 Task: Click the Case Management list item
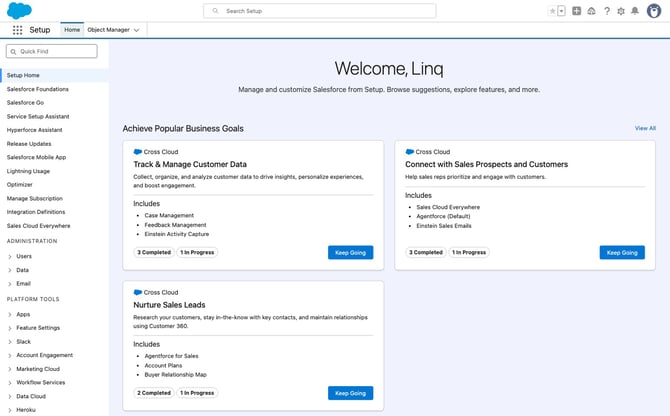point(169,215)
